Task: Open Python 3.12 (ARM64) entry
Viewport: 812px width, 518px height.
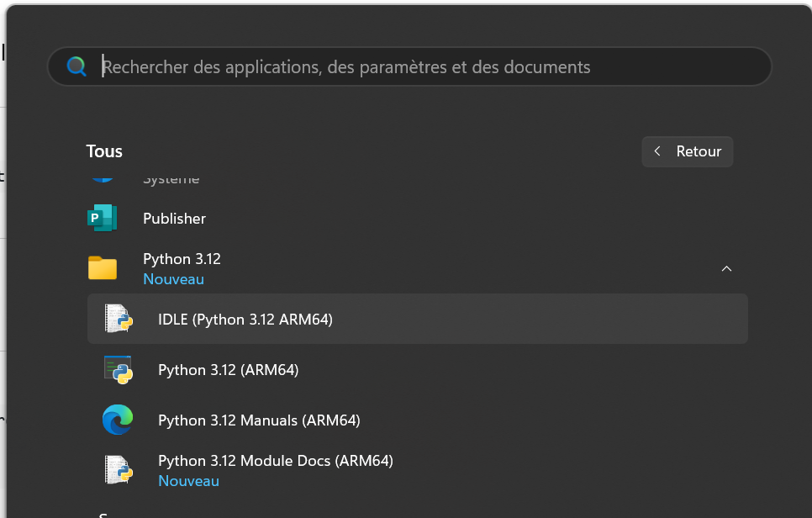Action: 229,370
